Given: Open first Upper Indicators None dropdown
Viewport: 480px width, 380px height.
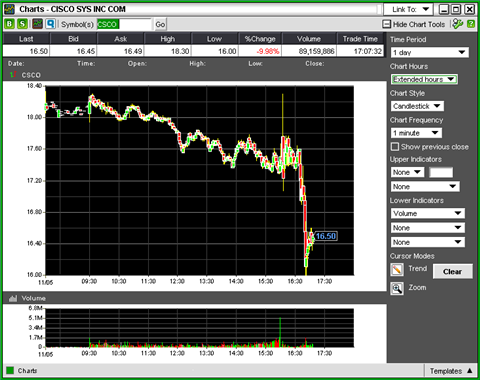Looking at the screenshot, I should pyautogui.click(x=407, y=172).
